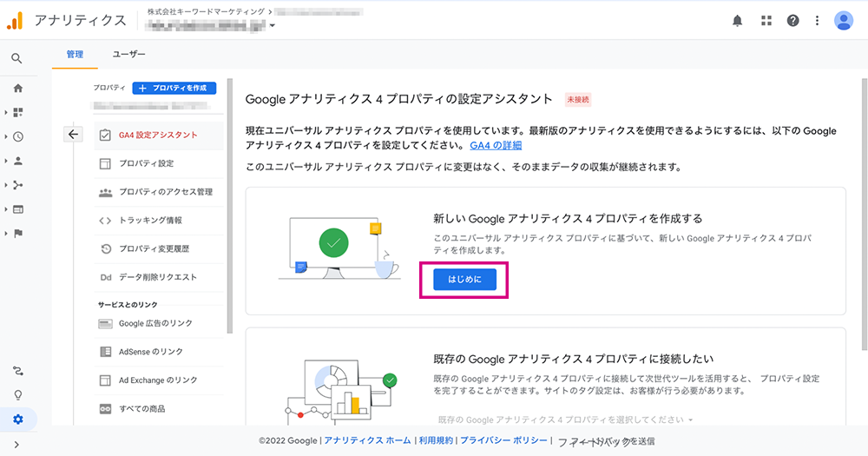Open the Conversions flag icon
868x456 pixels.
point(17,234)
